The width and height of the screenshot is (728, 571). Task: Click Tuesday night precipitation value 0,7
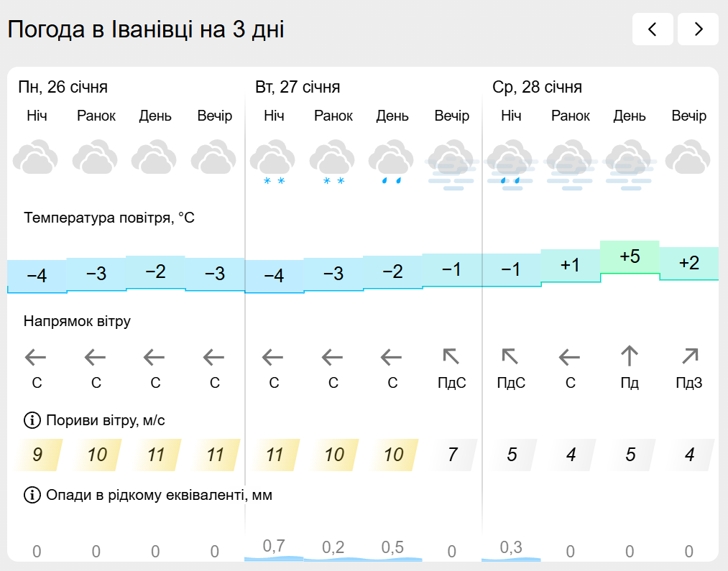pos(274,547)
